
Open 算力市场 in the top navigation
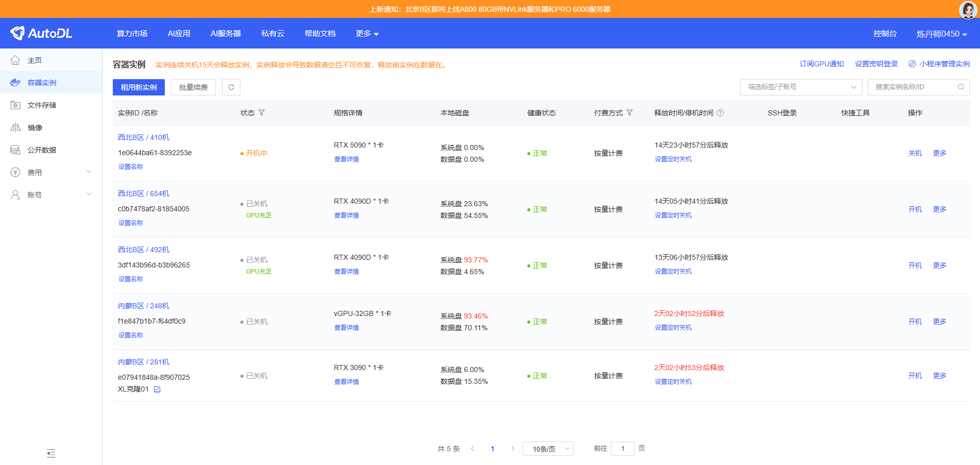[x=132, y=34]
